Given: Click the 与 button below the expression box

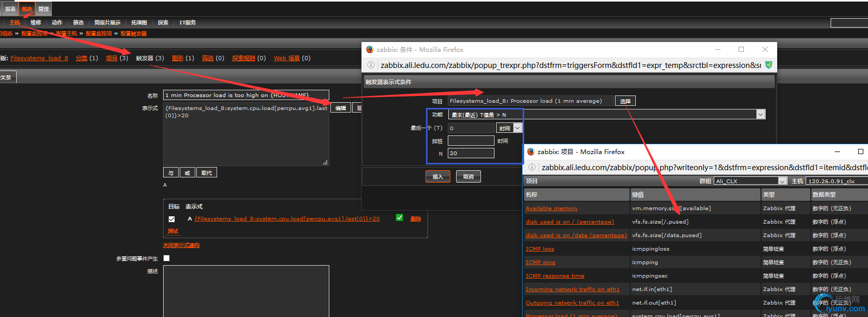Looking at the screenshot, I should [171, 173].
